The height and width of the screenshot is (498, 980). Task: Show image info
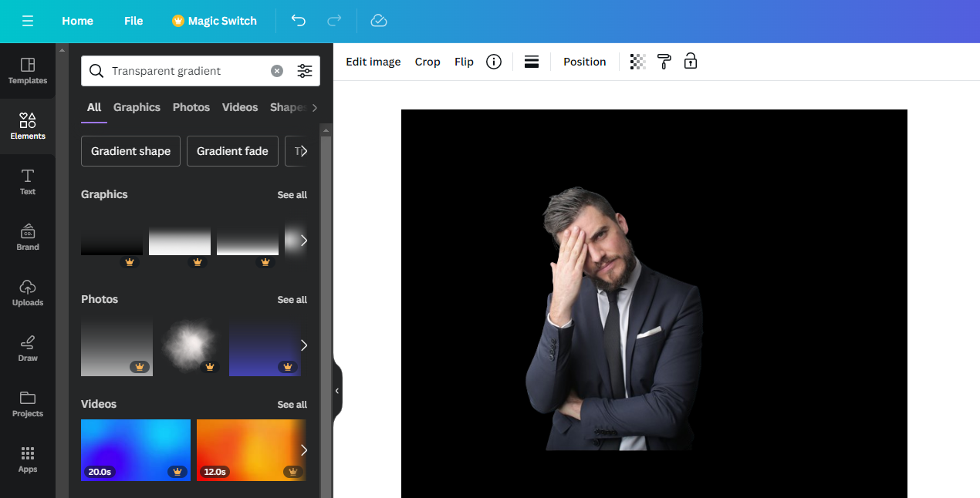tap(494, 62)
